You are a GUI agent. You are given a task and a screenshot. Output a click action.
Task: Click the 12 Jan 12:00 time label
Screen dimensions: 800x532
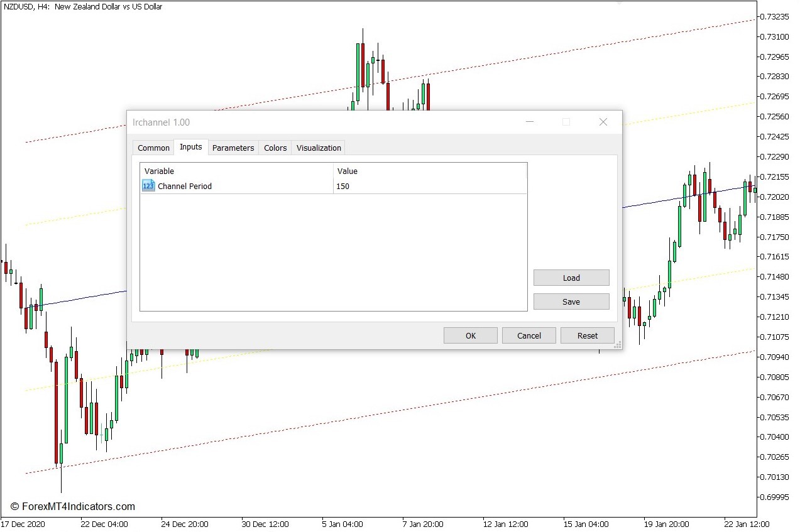(x=507, y=524)
